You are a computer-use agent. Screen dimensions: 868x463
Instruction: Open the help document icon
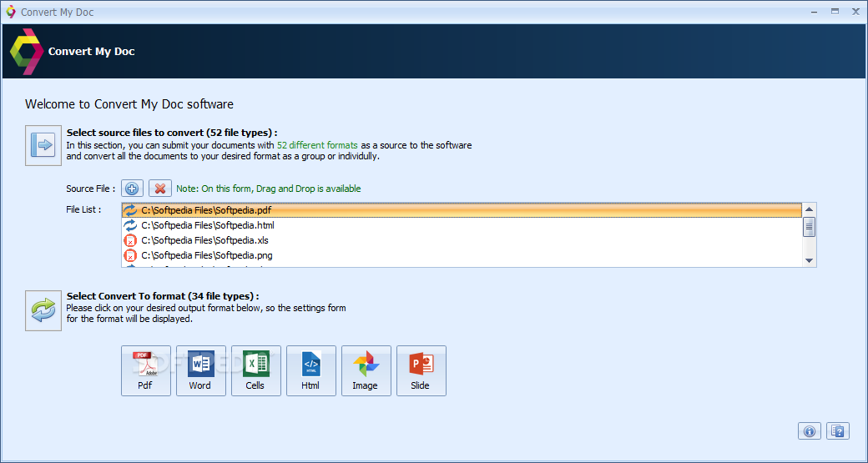pyautogui.click(x=838, y=431)
